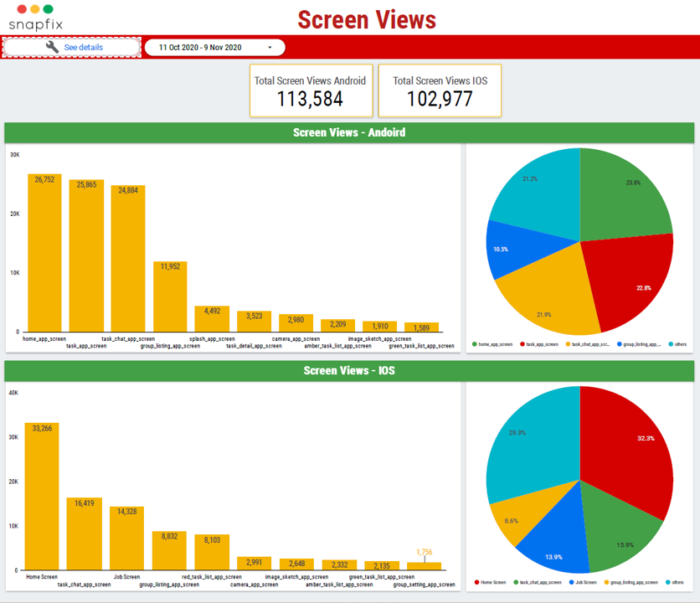
Task: Click the 1,756 group_setting_app_screen bar
Action: tap(425, 566)
